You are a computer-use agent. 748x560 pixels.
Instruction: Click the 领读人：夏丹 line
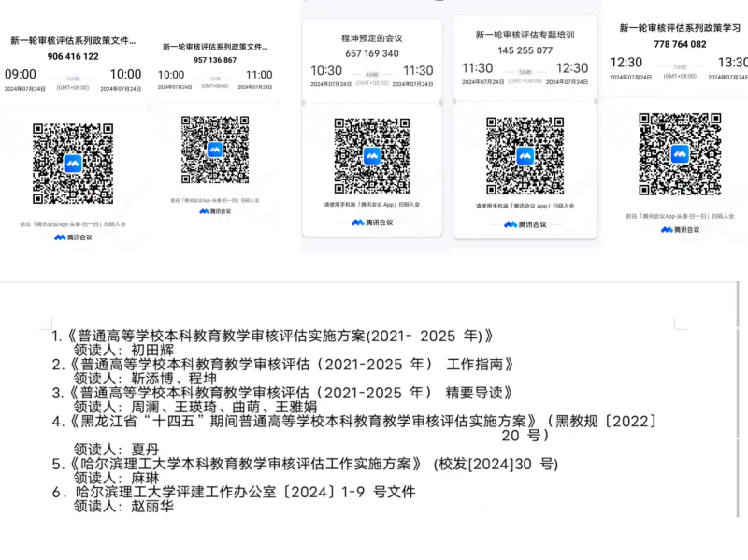[117, 448]
